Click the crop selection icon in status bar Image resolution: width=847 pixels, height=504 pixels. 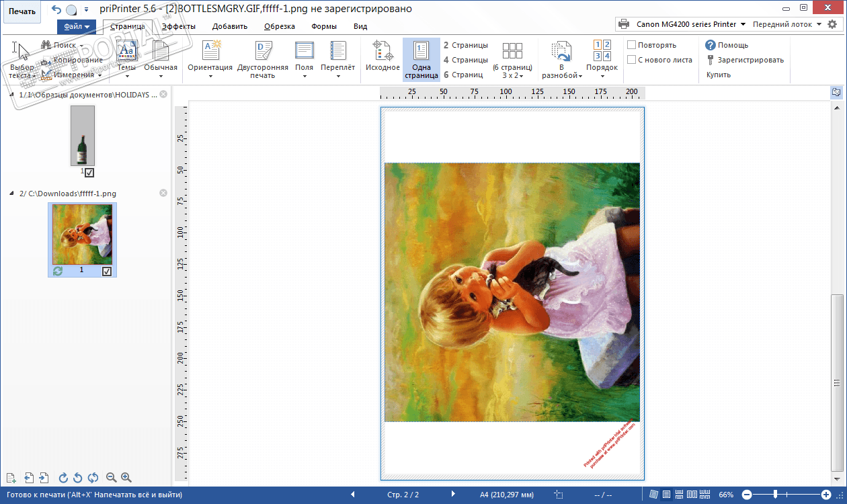559,495
